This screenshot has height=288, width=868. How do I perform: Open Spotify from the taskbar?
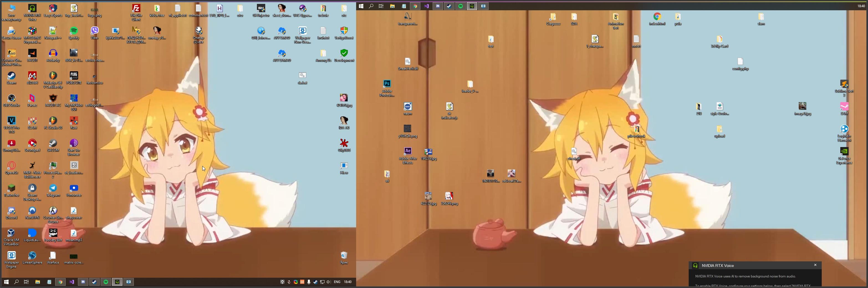click(106, 282)
